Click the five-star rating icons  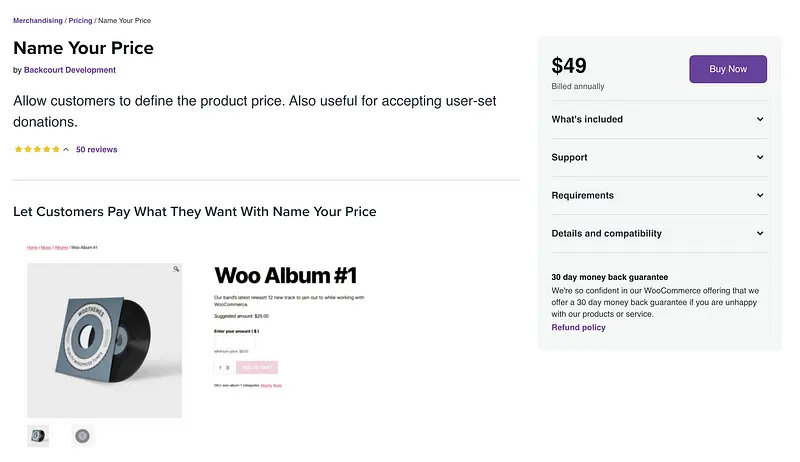(37, 150)
